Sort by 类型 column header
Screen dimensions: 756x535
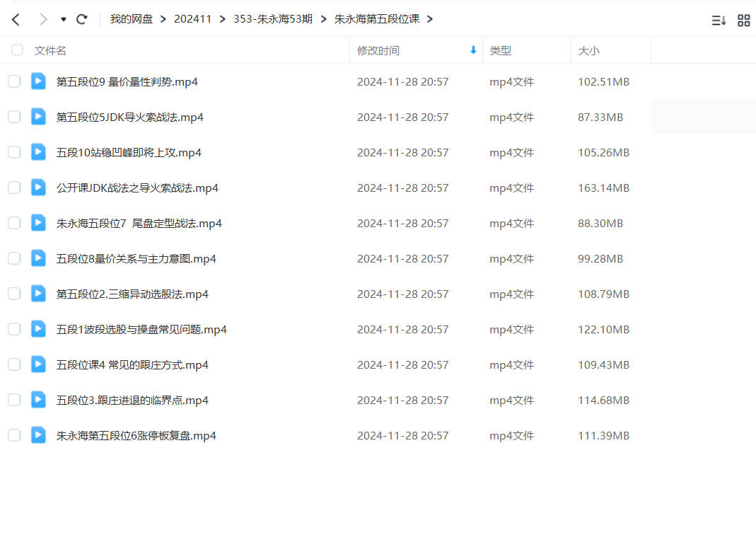[x=500, y=51]
